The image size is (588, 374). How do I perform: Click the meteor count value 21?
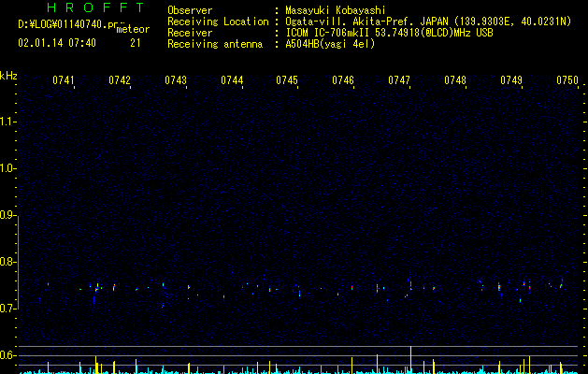[136, 43]
